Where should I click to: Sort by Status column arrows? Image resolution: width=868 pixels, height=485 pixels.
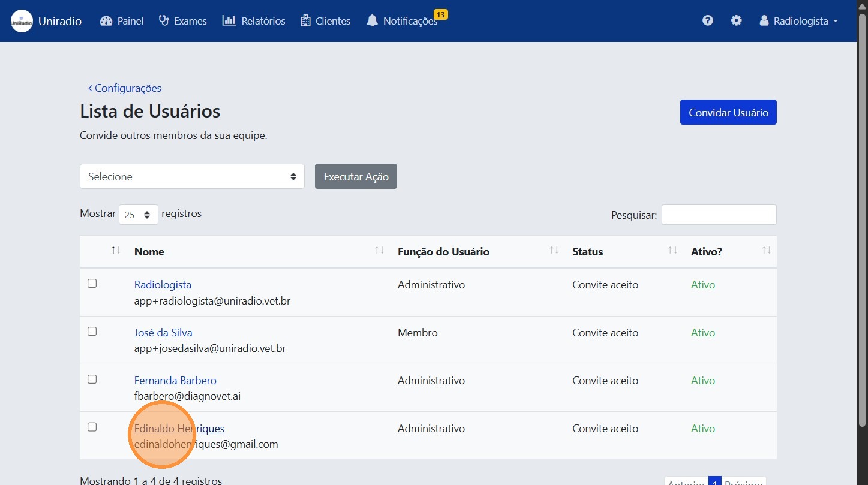click(673, 251)
